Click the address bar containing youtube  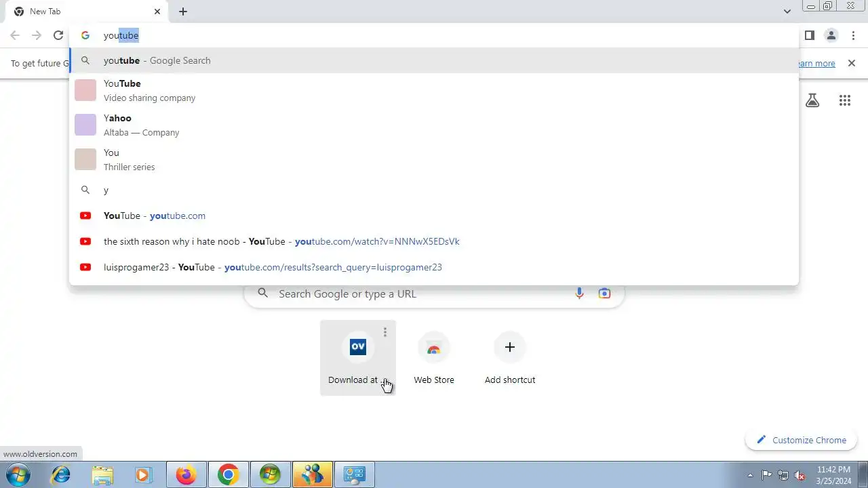434,35
